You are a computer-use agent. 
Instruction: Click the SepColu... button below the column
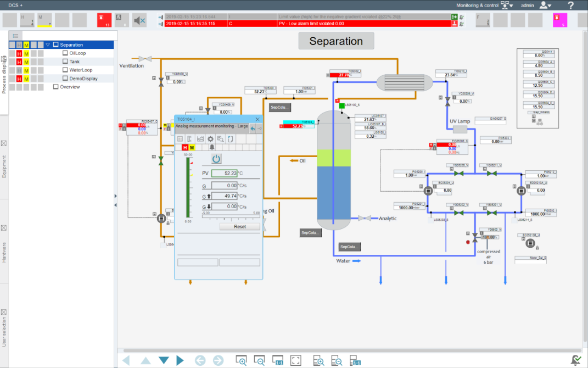(x=349, y=247)
